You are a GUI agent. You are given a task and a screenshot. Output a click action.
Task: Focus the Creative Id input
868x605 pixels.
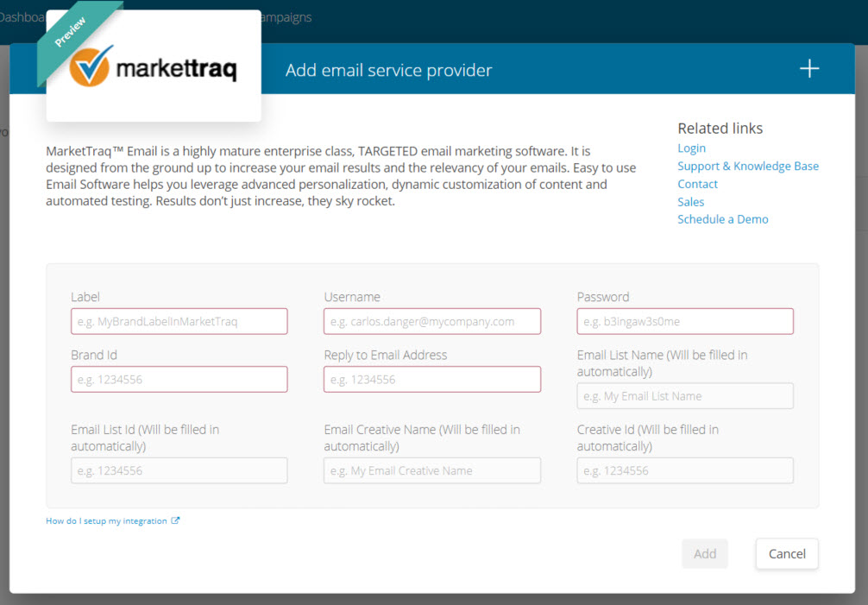click(x=685, y=470)
